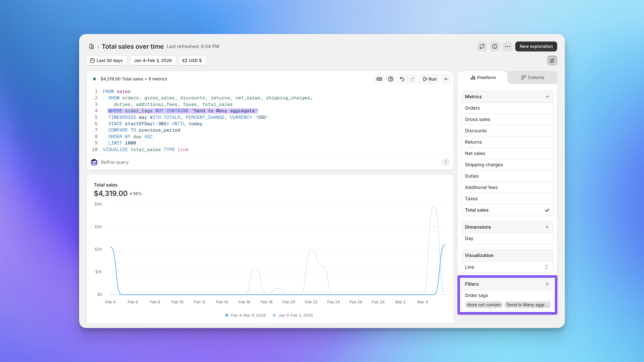Open the USD currency selector
644x362 pixels.
(192, 60)
